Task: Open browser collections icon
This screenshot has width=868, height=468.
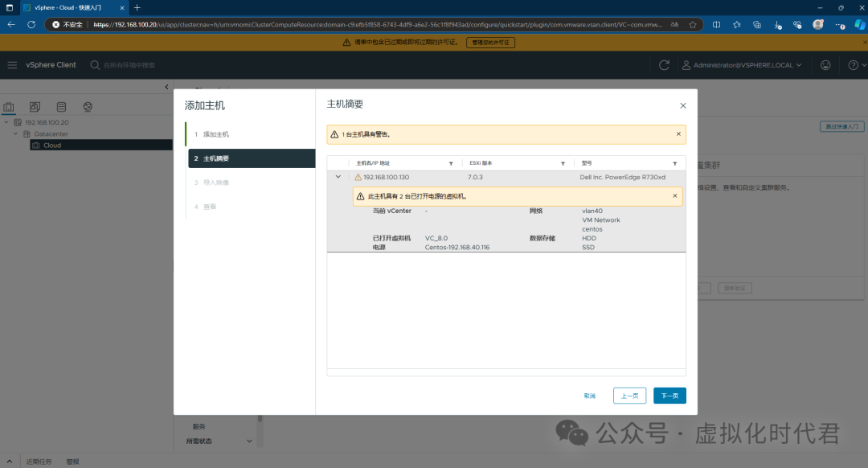Action: tap(757, 24)
